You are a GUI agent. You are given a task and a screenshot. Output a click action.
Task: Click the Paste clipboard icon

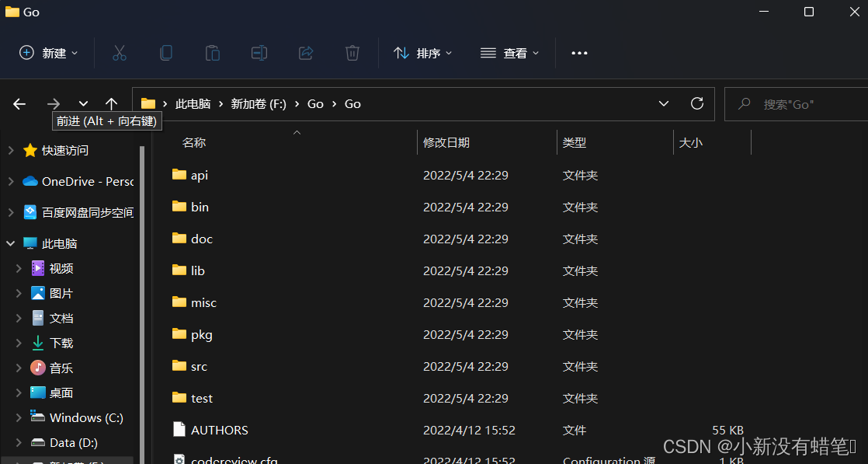213,53
